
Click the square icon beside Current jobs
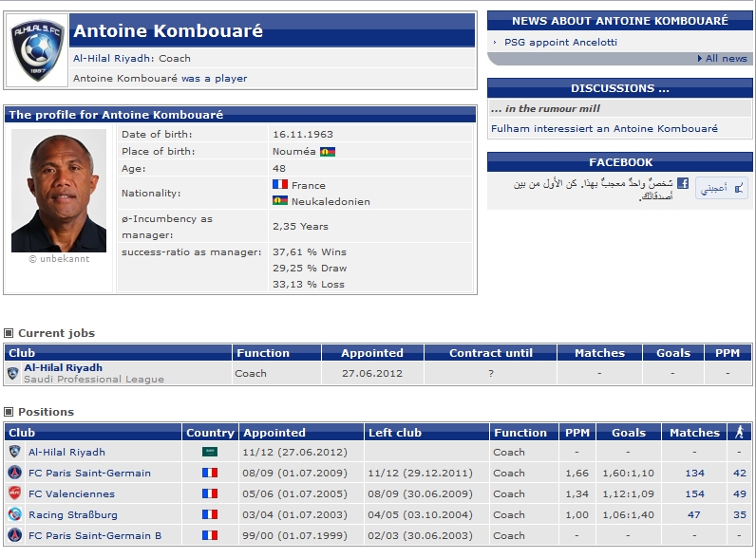click(9, 333)
